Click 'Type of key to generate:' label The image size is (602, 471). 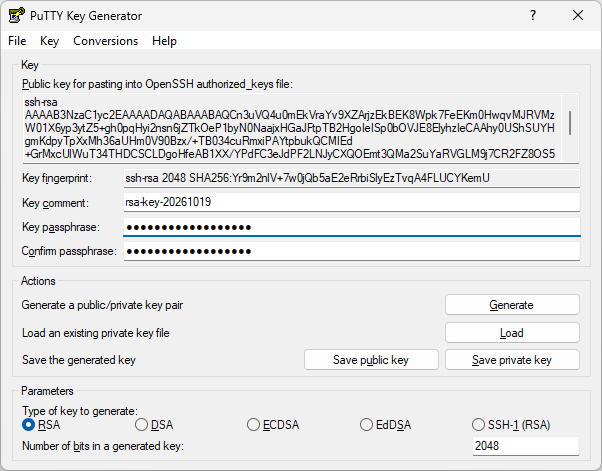(80, 411)
